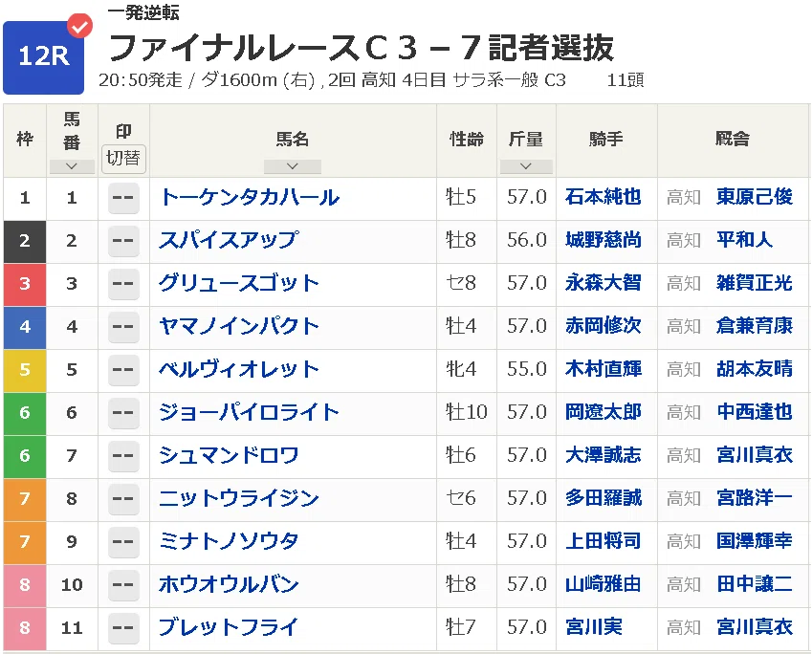Open the 斤量 column sort dropdown

[x=526, y=166]
